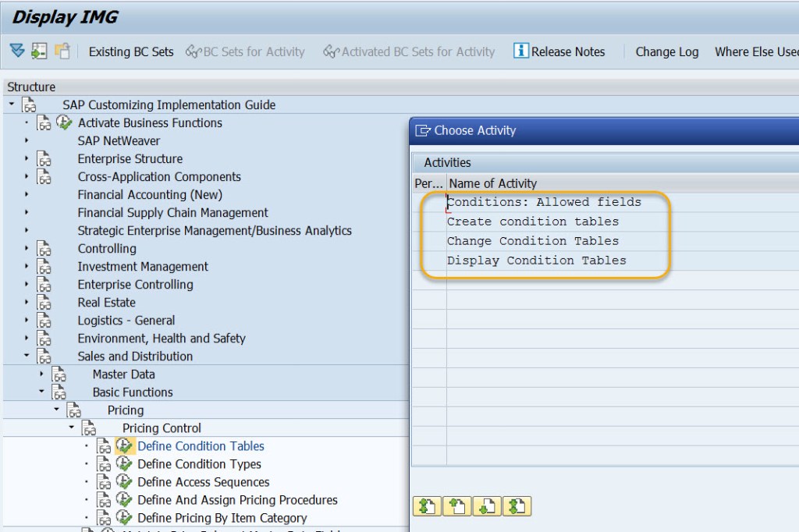Open the Change Log from the toolbar
Image resolution: width=799 pixels, height=532 pixels.
pyautogui.click(x=666, y=51)
